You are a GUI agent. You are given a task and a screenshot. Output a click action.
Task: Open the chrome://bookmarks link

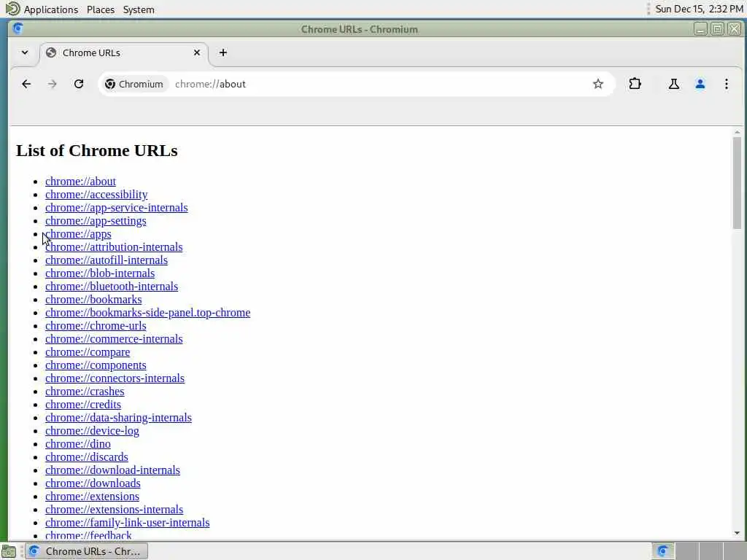(93, 300)
